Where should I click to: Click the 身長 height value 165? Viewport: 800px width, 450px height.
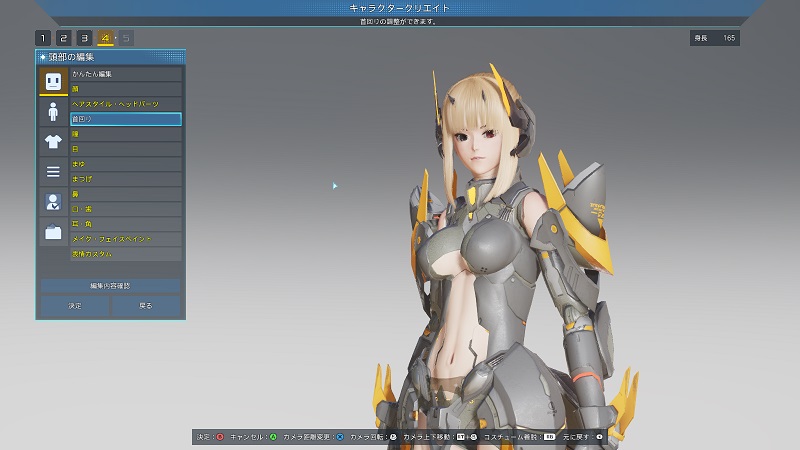(729, 38)
